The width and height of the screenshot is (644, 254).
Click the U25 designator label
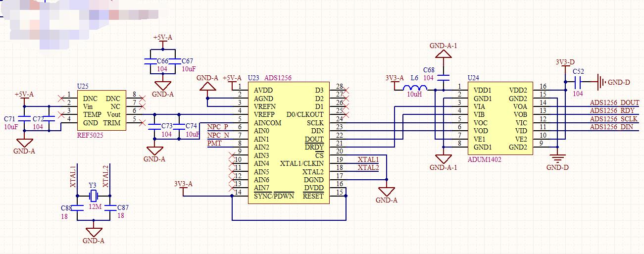[x=83, y=86]
